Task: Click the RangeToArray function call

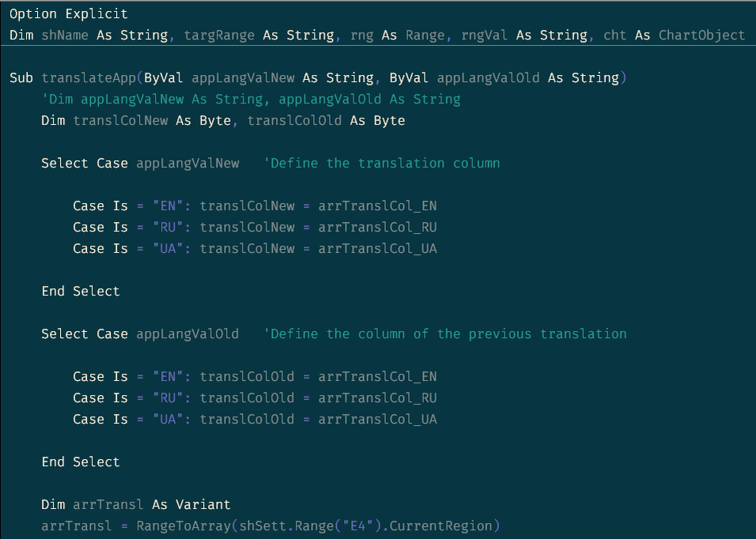Action: [183, 526]
